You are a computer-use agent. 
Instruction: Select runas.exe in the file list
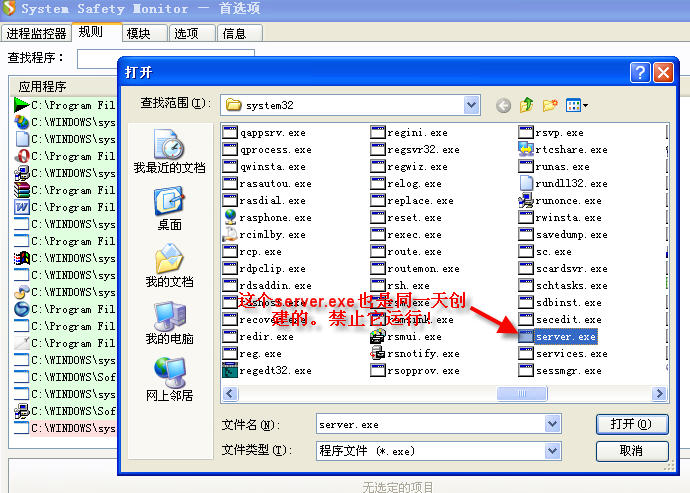(554, 167)
